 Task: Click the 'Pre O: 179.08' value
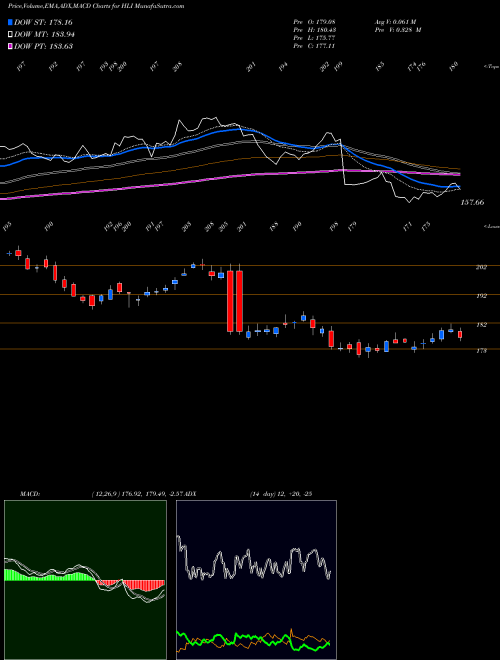click(x=314, y=22)
